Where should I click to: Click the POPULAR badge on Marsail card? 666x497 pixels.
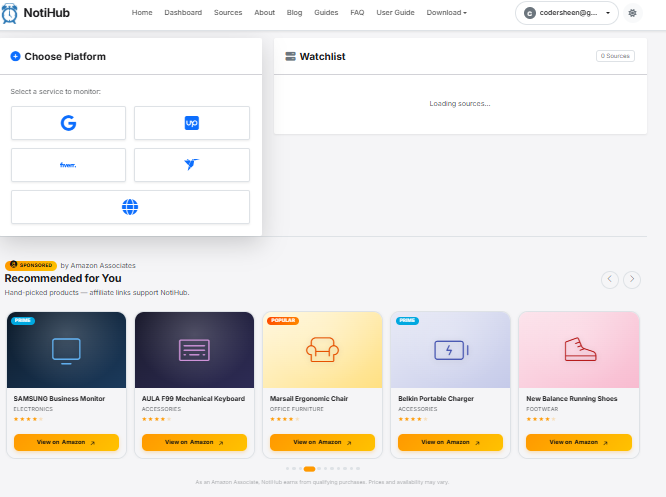pos(283,320)
